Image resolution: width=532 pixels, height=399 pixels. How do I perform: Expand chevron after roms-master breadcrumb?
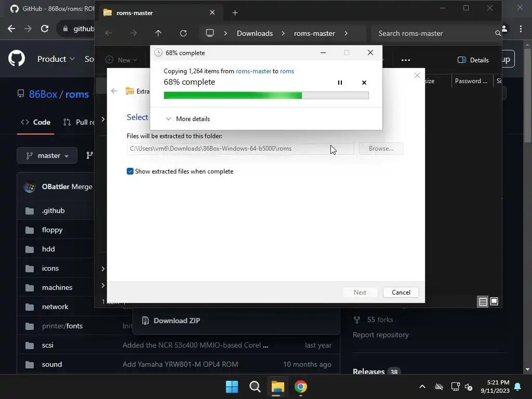345,33
